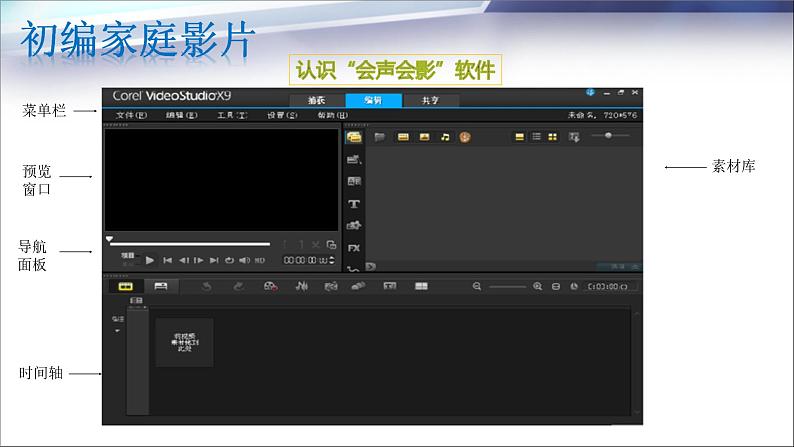Open the 帮助(H) menu

click(x=333, y=115)
